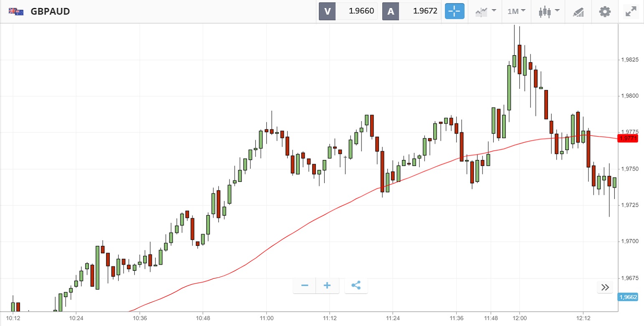Jump to latest candles with double arrow
Screen dimensions: 644x326
tap(605, 287)
